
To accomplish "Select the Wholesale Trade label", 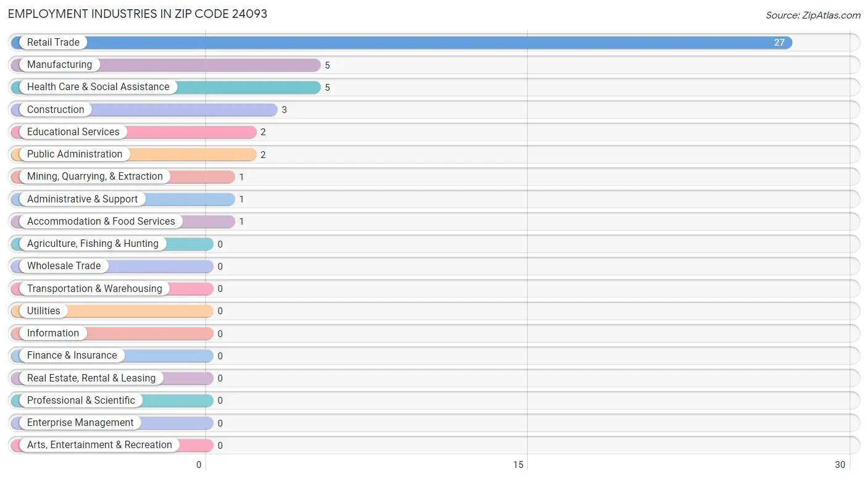I will coord(64,266).
